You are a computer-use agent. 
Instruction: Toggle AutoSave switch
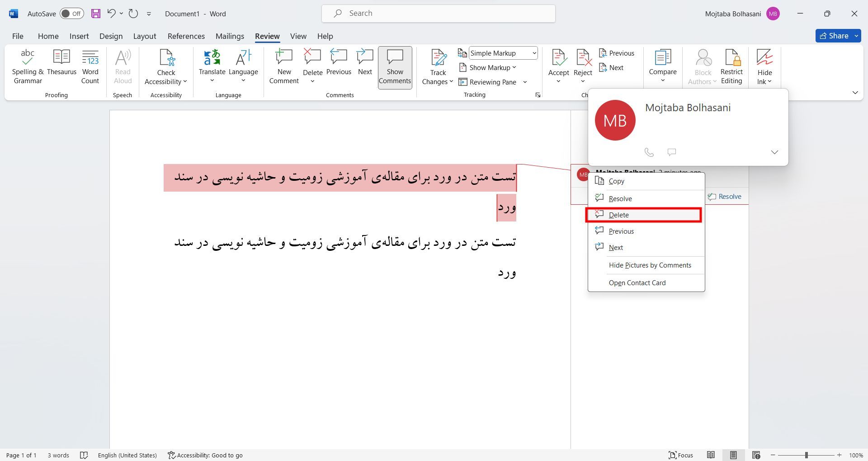(72, 14)
